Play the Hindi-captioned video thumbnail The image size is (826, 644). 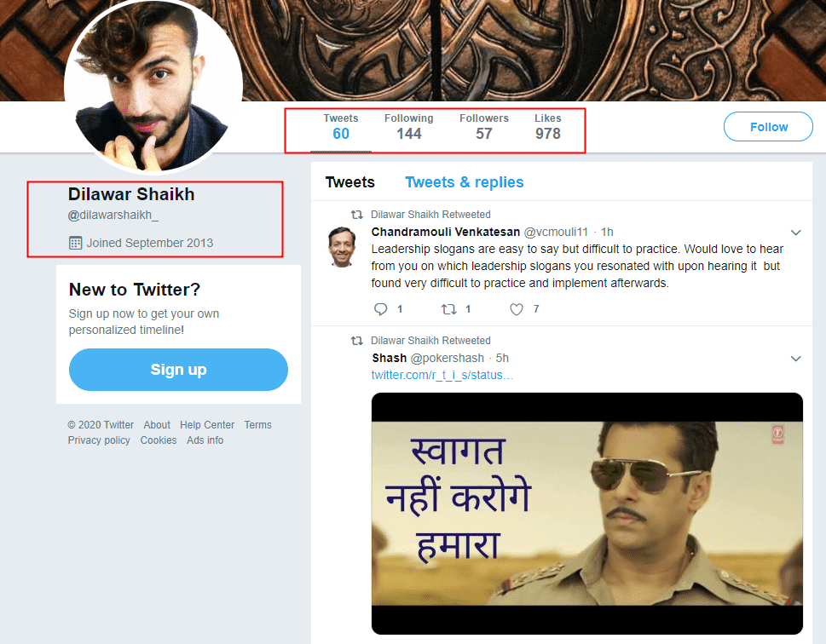tap(586, 514)
